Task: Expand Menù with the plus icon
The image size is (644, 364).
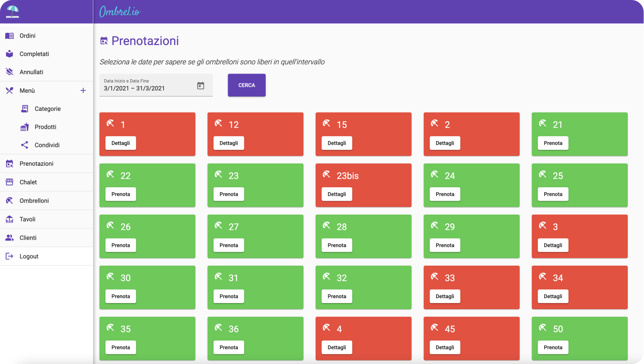Action: coord(83,91)
